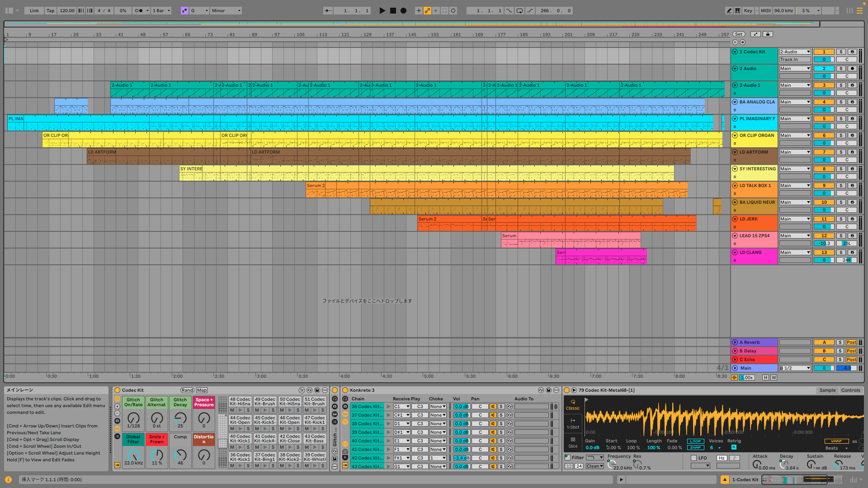The image size is (868, 488).
Task: Toggle LOOP button in Simpler
Action: [695, 441]
